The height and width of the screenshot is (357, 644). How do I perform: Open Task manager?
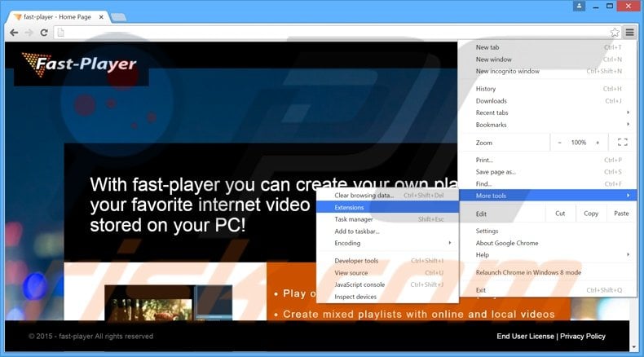388,219
